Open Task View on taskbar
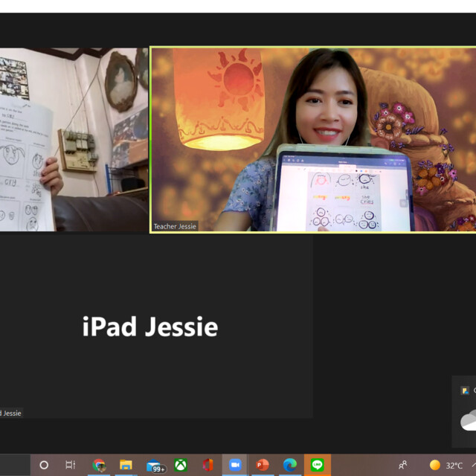The image size is (476, 476). 71,465
